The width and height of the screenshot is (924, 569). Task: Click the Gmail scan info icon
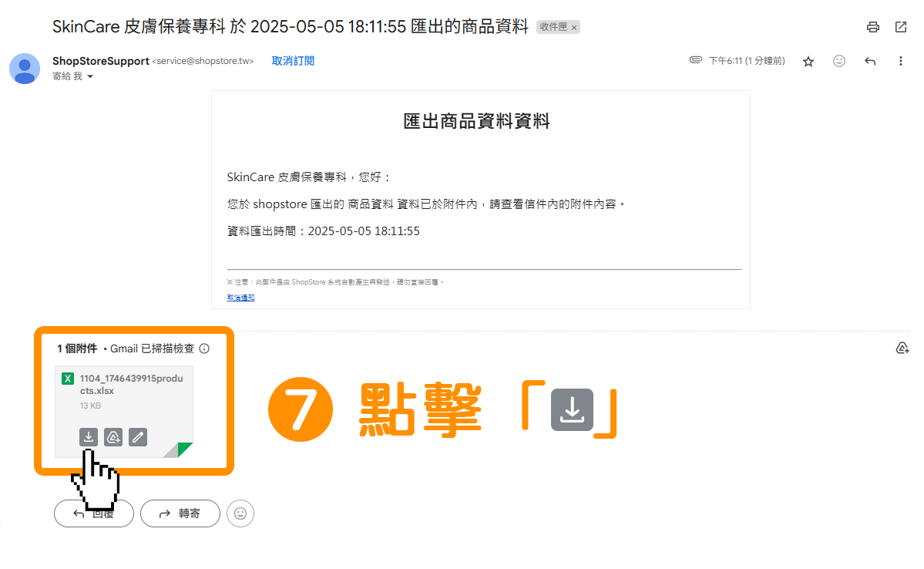click(x=204, y=348)
